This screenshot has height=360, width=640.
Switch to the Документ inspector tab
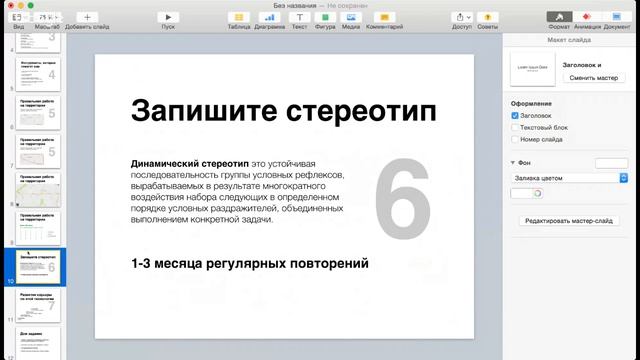[x=617, y=17]
